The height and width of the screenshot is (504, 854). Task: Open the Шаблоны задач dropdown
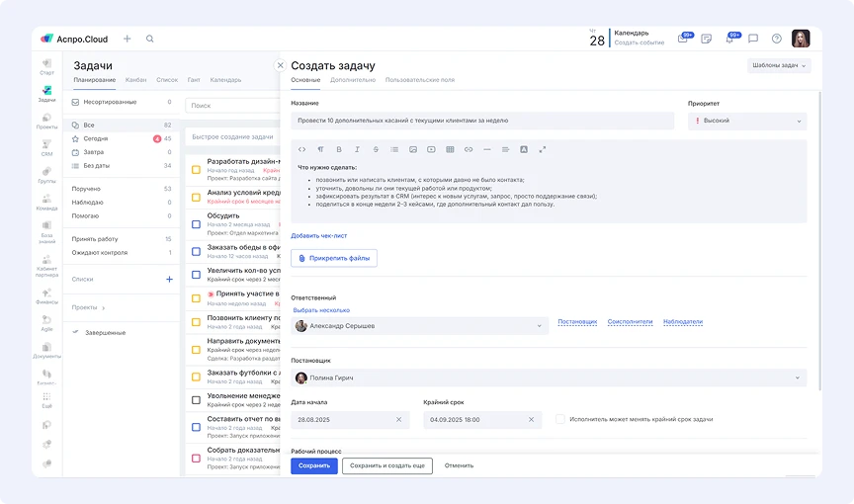pyautogui.click(x=779, y=66)
